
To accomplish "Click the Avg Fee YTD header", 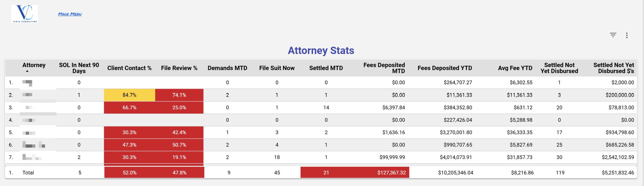I will pos(515,68).
